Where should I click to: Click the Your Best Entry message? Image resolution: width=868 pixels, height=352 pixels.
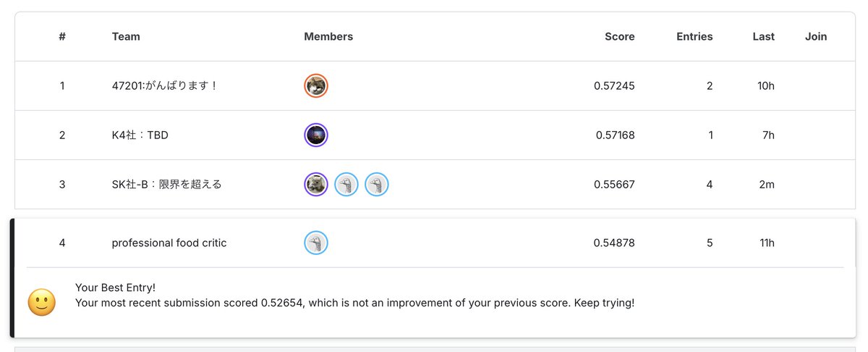pos(115,288)
